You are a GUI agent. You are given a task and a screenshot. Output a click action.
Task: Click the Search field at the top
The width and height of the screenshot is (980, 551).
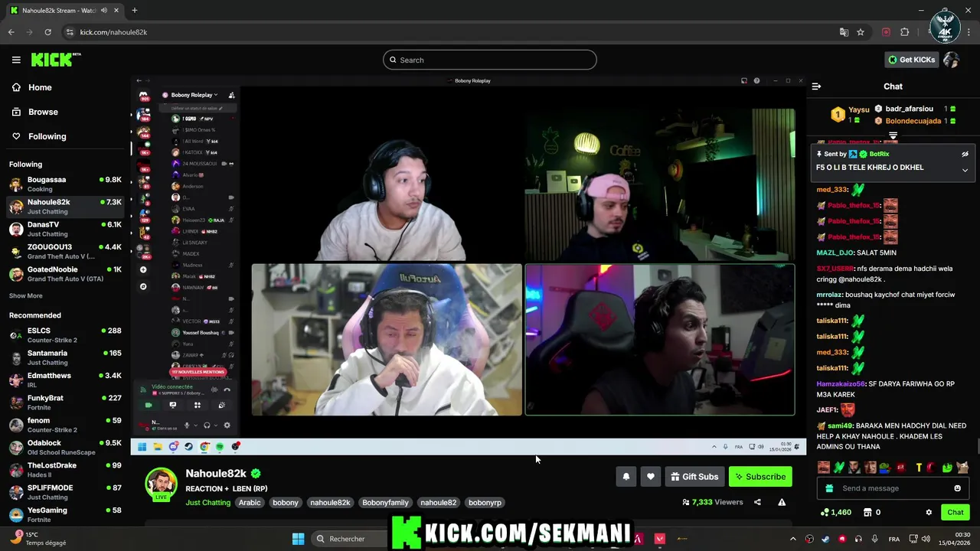pos(490,60)
